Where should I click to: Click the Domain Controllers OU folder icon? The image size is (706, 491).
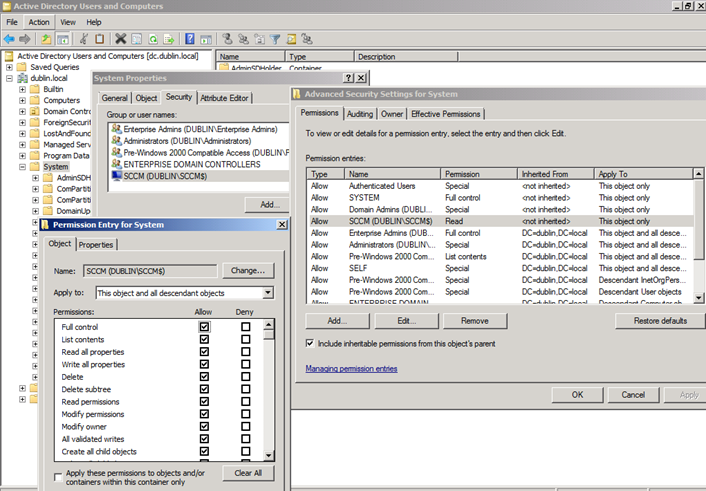[35, 111]
